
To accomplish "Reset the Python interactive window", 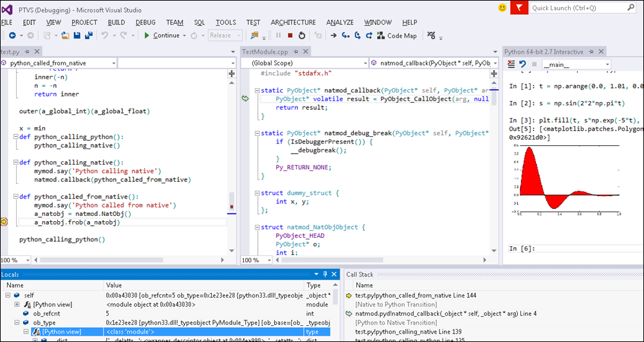I will coord(522,64).
